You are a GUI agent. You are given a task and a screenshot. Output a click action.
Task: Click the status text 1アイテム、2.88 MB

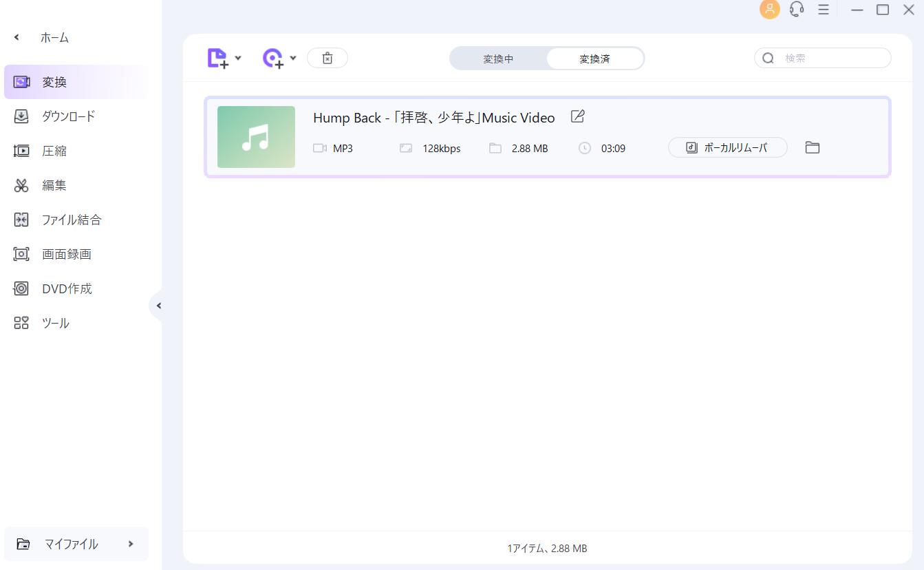click(x=547, y=549)
